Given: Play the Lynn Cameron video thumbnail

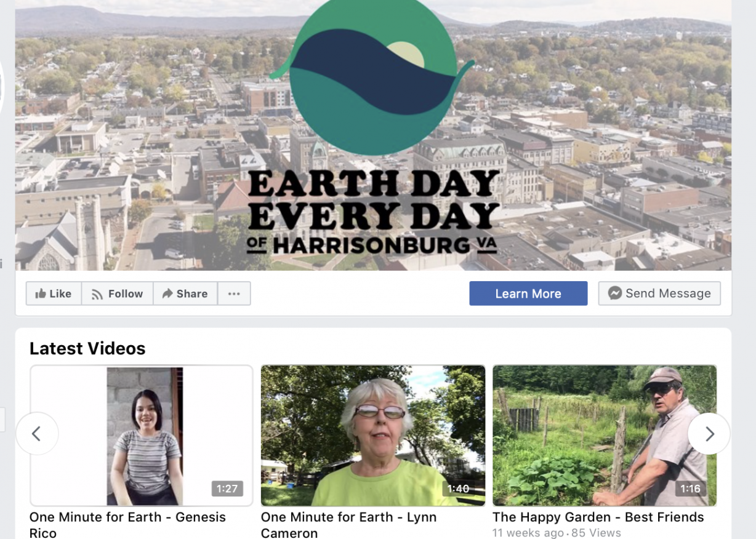Looking at the screenshot, I should [373, 436].
